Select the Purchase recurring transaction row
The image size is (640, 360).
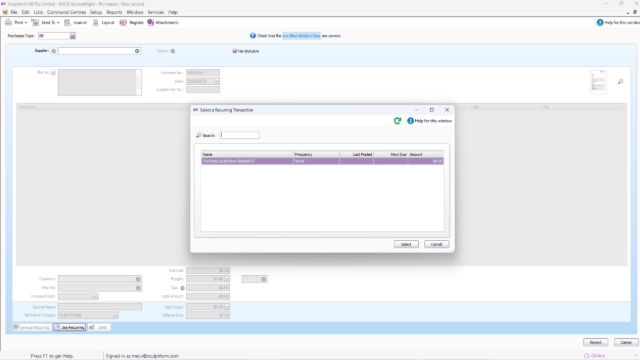point(322,161)
